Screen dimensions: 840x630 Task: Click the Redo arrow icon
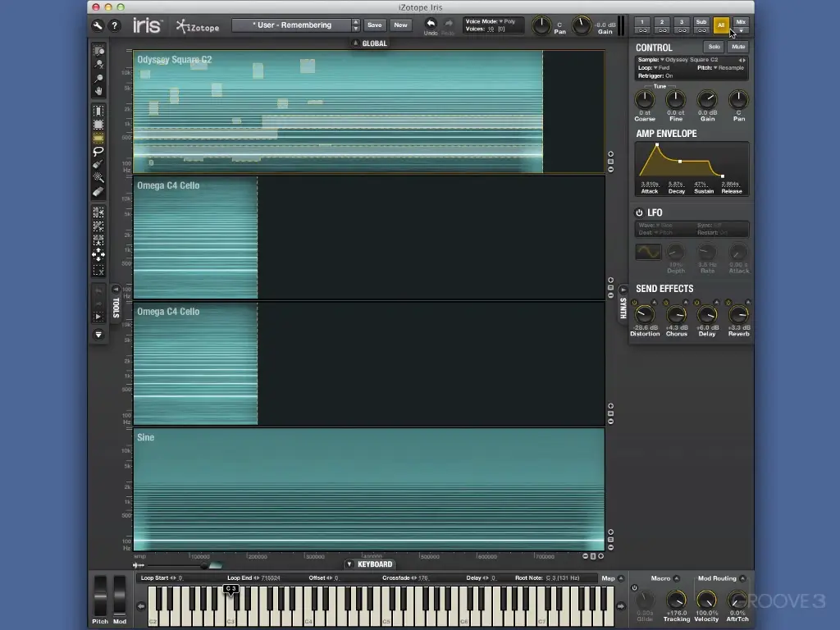449,23
